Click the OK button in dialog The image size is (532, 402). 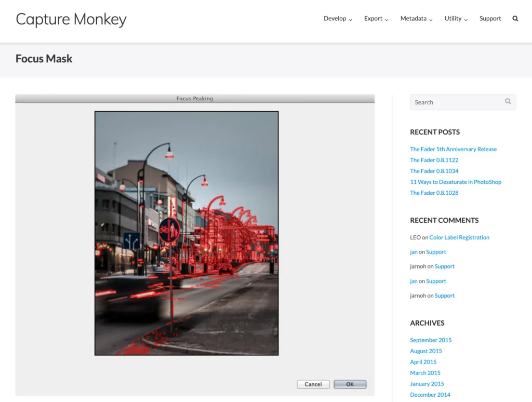pos(350,384)
